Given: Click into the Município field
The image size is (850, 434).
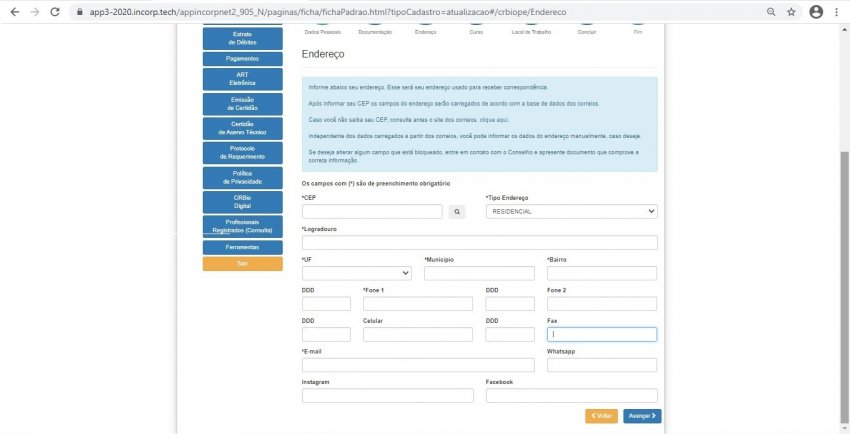Looking at the screenshot, I should tap(479, 273).
